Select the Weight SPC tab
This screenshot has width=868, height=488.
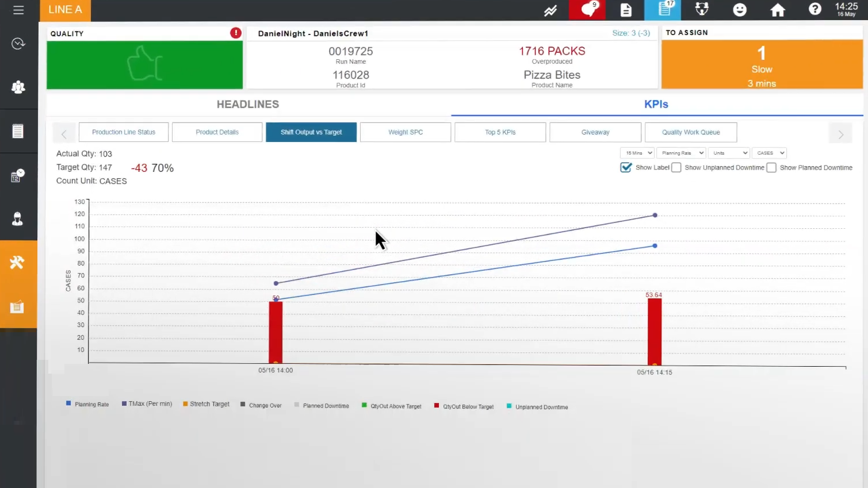406,132
